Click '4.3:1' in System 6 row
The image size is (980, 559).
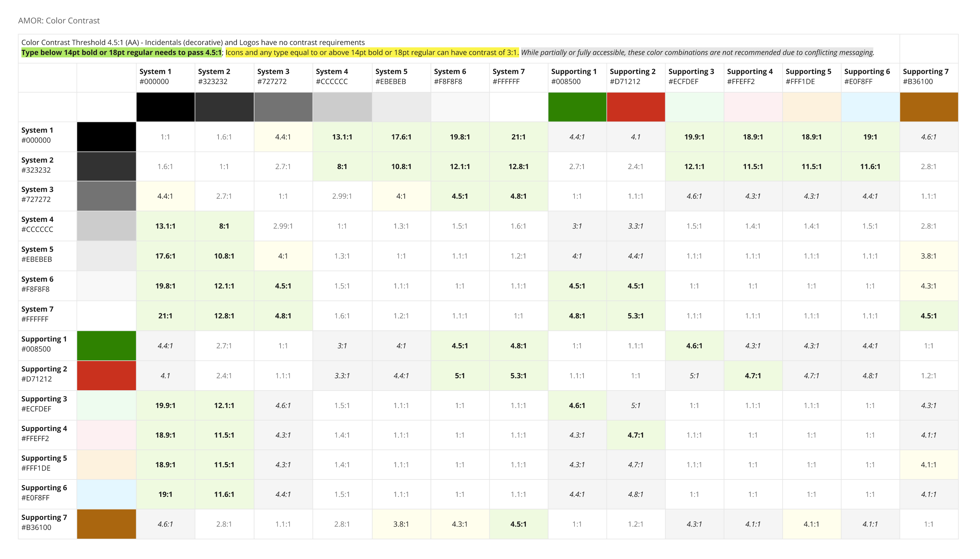[929, 286]
